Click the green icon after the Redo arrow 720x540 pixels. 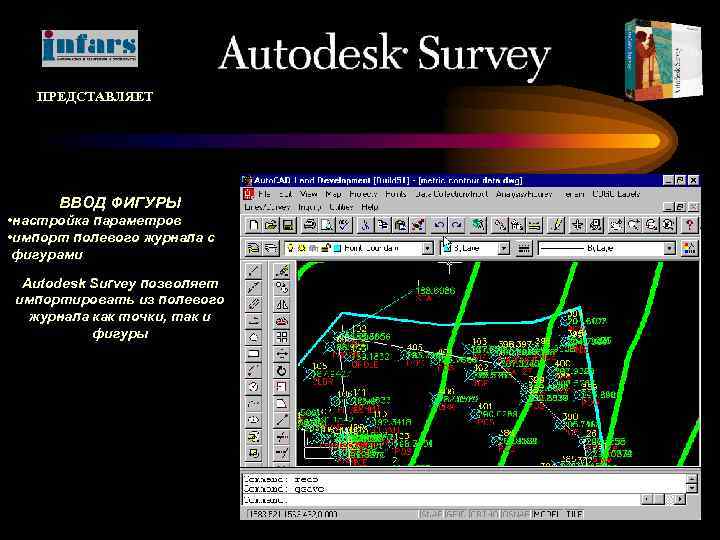pyautogui.click(x=478, y=225)
